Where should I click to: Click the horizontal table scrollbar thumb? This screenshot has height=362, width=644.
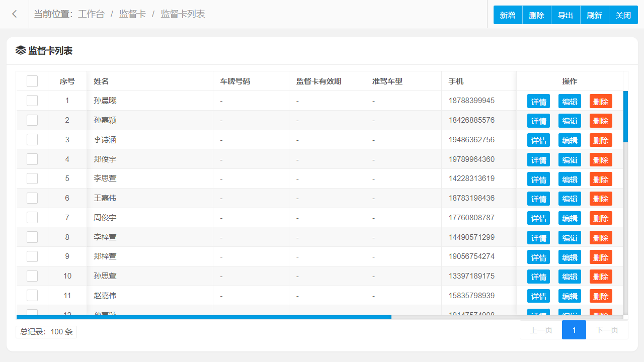tap(204, 317)
